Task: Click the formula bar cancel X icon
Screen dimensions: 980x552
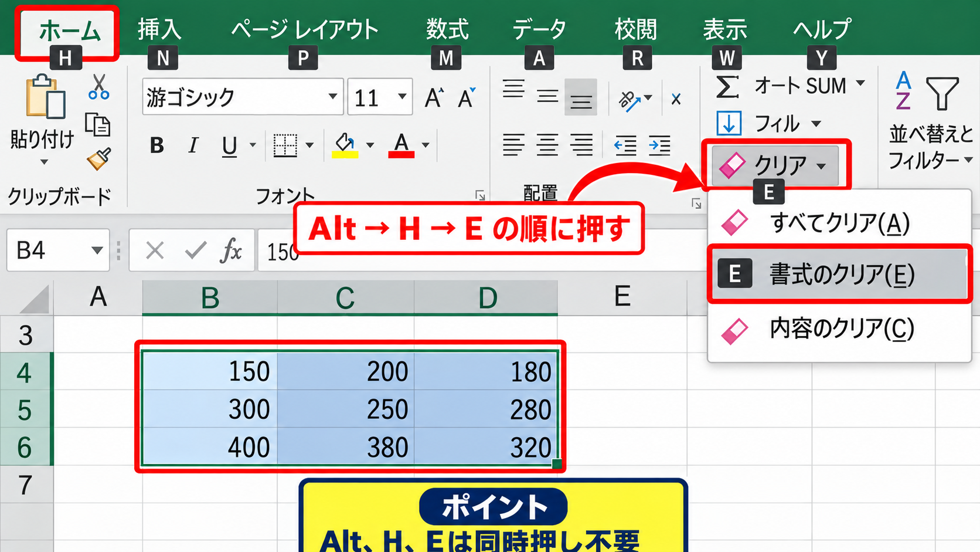Action: tap(155, 251)
